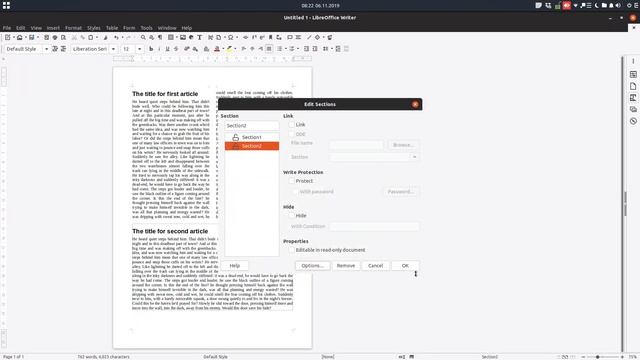
Task: Open sidebar Properties deck icon
Action: 633,74
